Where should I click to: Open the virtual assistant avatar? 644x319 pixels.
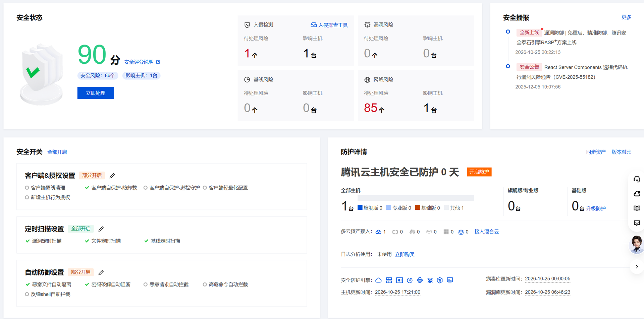click(636, 245)
